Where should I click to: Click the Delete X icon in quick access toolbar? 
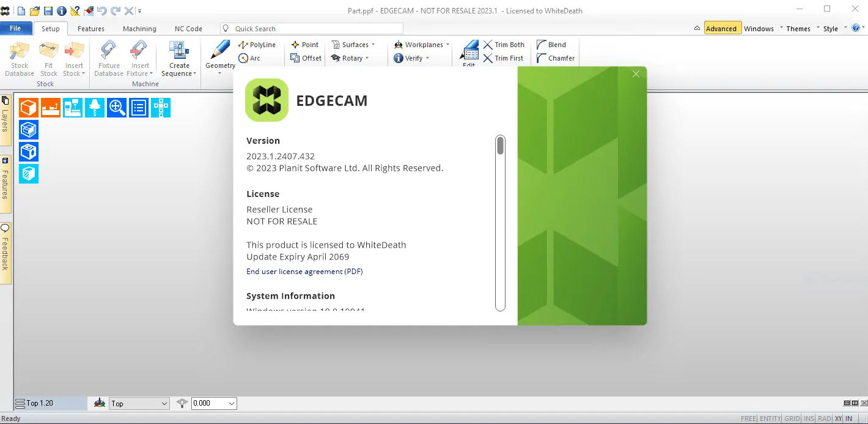coord(129,10)
